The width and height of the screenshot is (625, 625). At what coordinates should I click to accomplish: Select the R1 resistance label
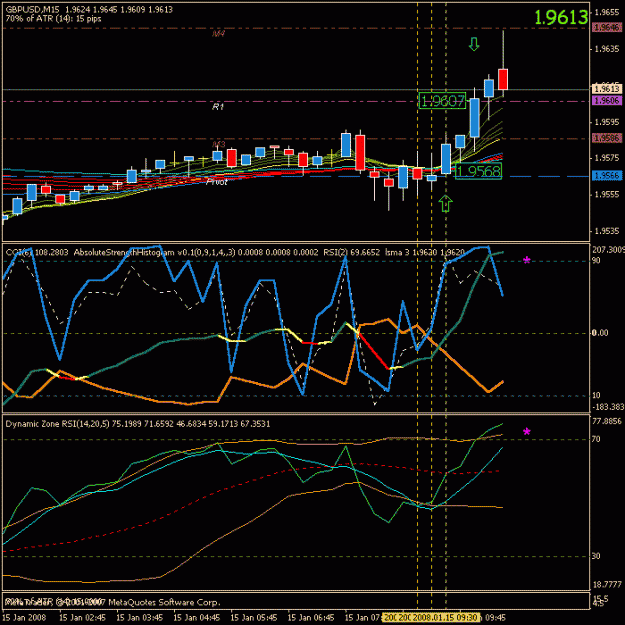(218, 107)
